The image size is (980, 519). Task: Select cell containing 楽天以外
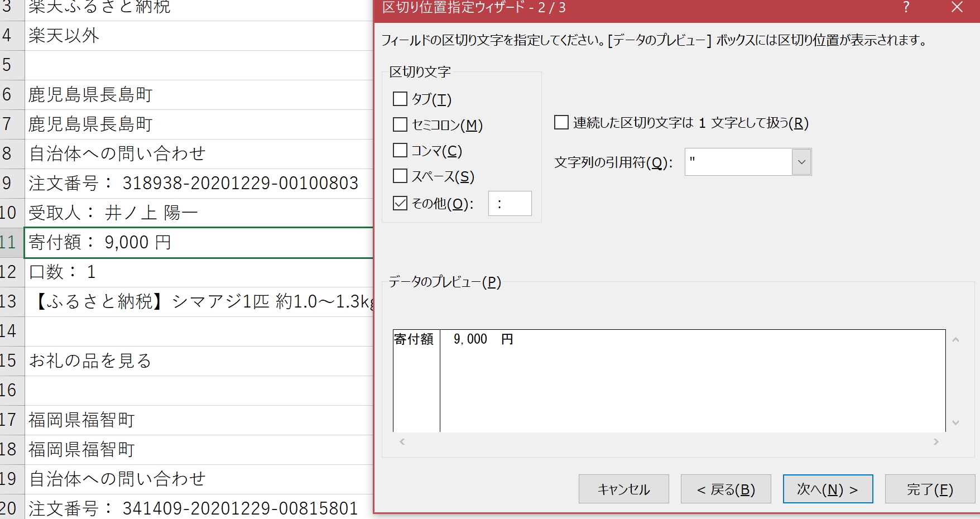[199, 36]
